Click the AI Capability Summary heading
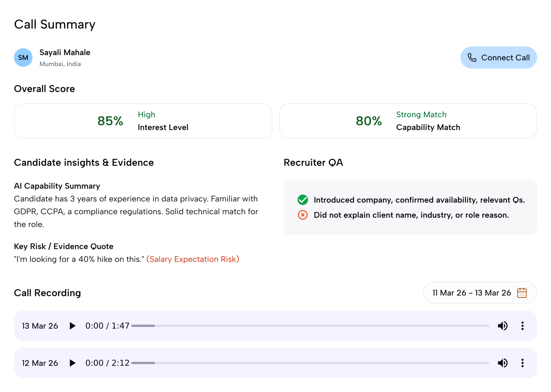This screenshot has height=392, width=551. pos(57,186)
